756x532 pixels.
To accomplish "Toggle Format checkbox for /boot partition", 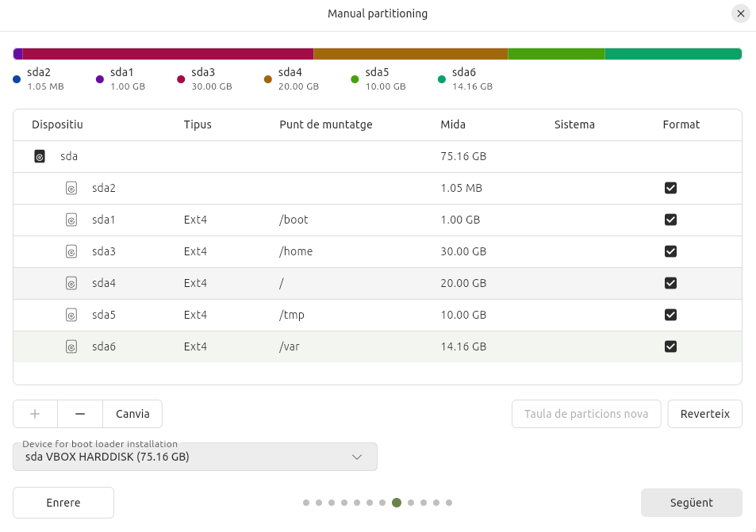I will pyautogui.click(x=670, y=220).
